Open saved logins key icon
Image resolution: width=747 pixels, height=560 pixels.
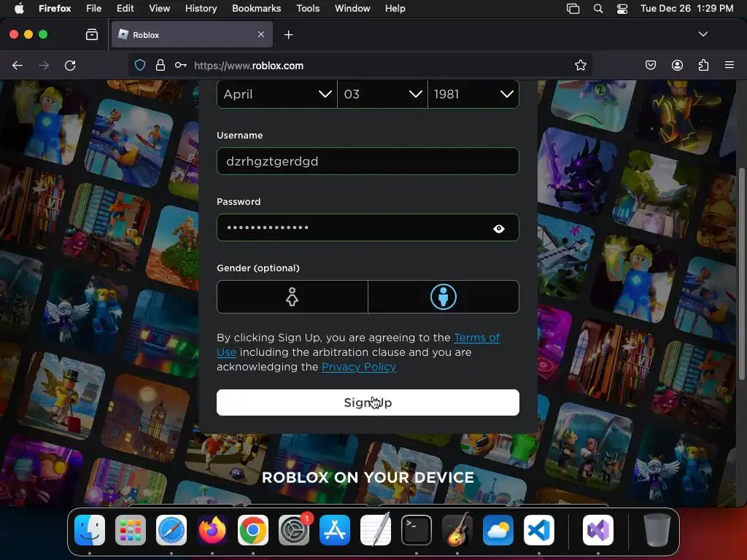(181, 65)
